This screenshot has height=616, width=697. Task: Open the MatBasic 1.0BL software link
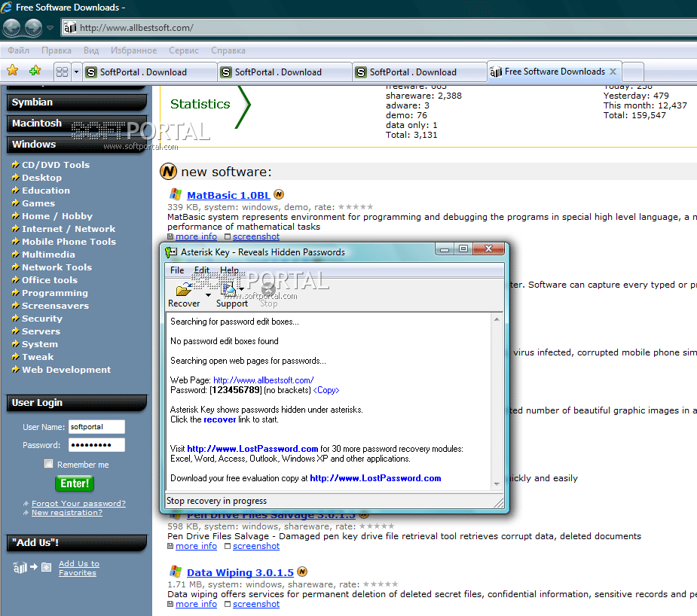pyautogui.click(x=228, y=195)
